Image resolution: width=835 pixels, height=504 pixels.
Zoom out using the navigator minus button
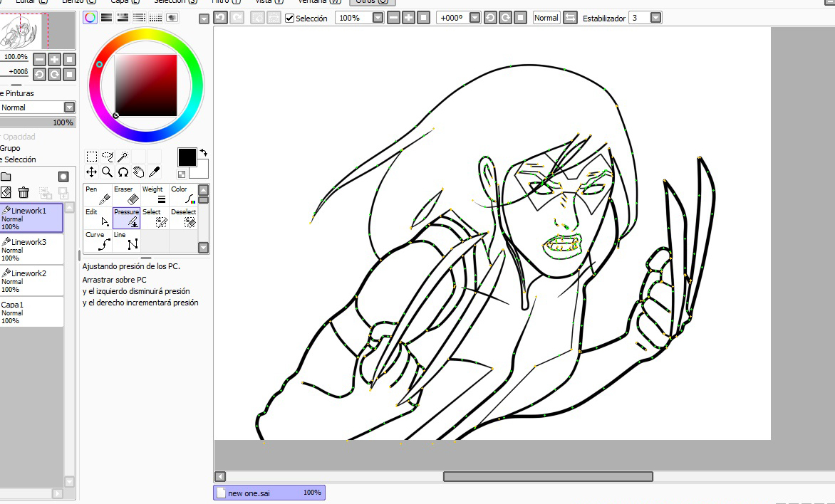[x=39, y=59]
